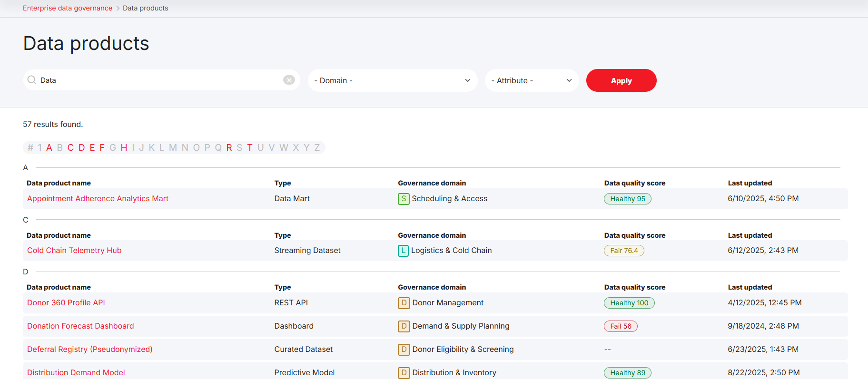Open Deferral Registry (Pseudonymized) product
This screenshot has height=379, width=868.
(x=89, y=350)
